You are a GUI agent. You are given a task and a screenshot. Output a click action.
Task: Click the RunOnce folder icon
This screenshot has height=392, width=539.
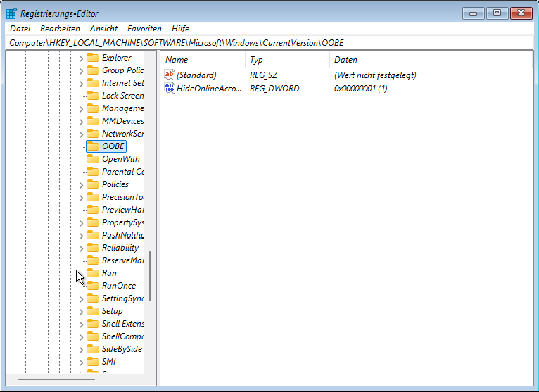pyautogui.click(x=93, y=286)
